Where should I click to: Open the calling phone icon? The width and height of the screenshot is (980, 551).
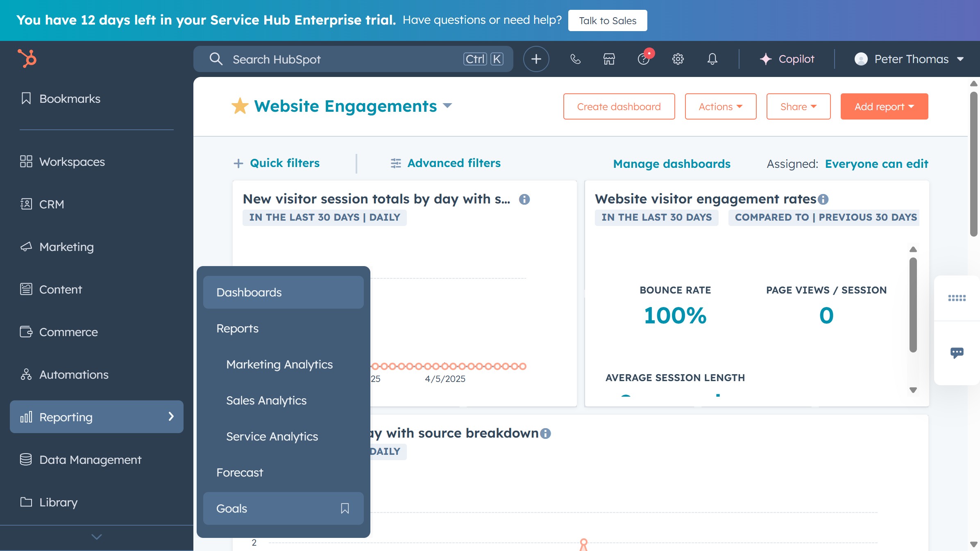pyautogui.click(x=575, y=59)
